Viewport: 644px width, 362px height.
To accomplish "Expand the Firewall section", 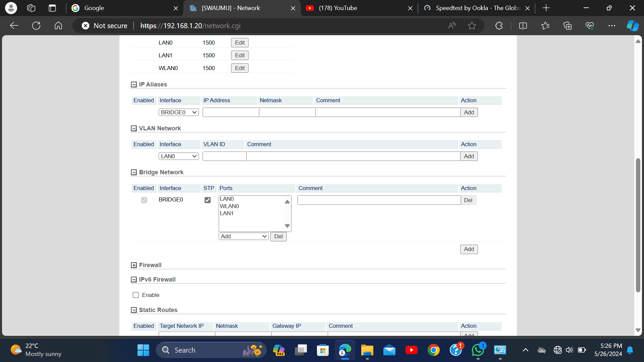I will tap(134, 265).
